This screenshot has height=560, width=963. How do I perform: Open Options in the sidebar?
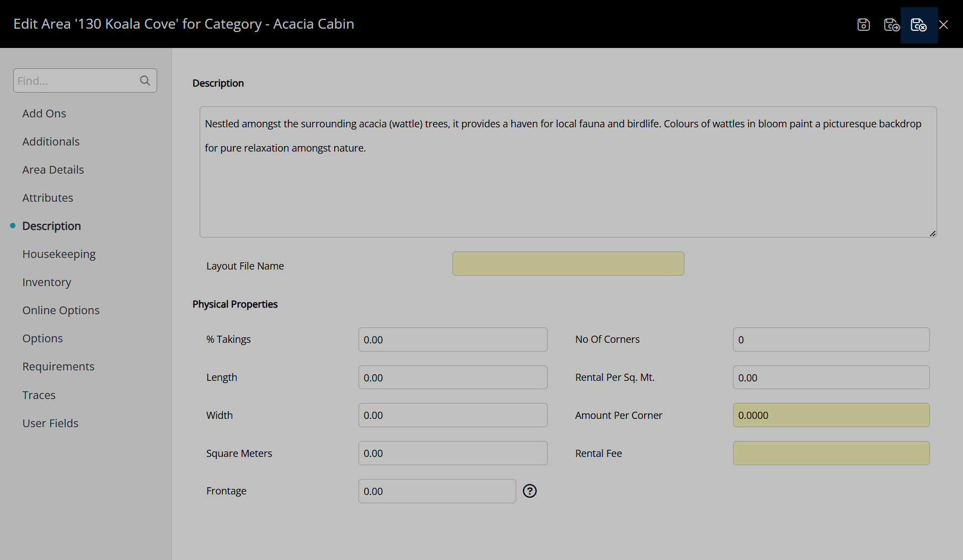tap(42, 338)
